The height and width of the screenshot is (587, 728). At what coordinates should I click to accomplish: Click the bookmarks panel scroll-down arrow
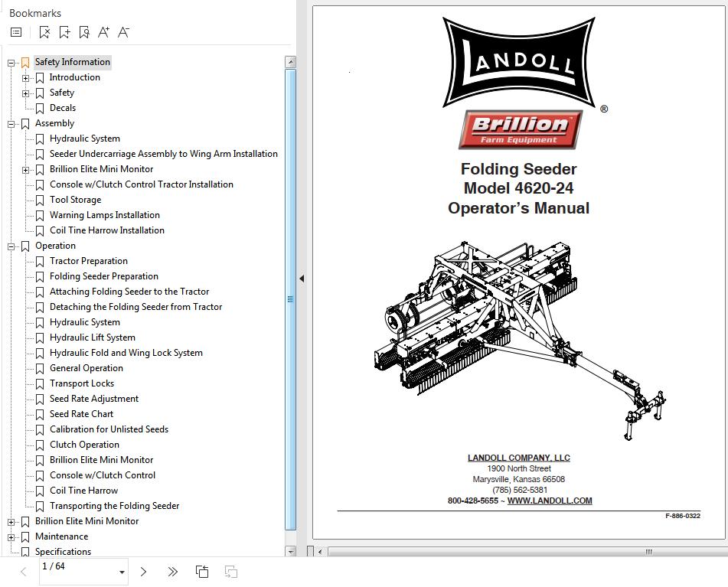point(291,551)
